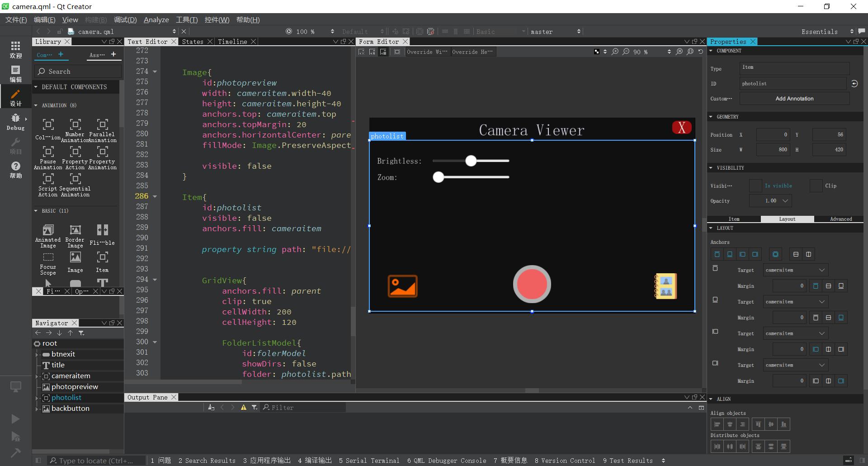Collapse the GEOMETRY section
The width and height of the screenshot is (868, 466).
[711, 117]
